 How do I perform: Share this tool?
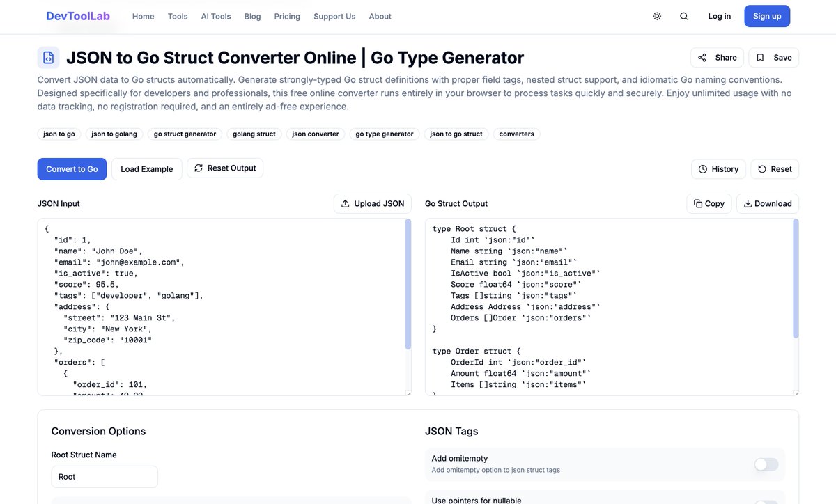tap(718, 58)
